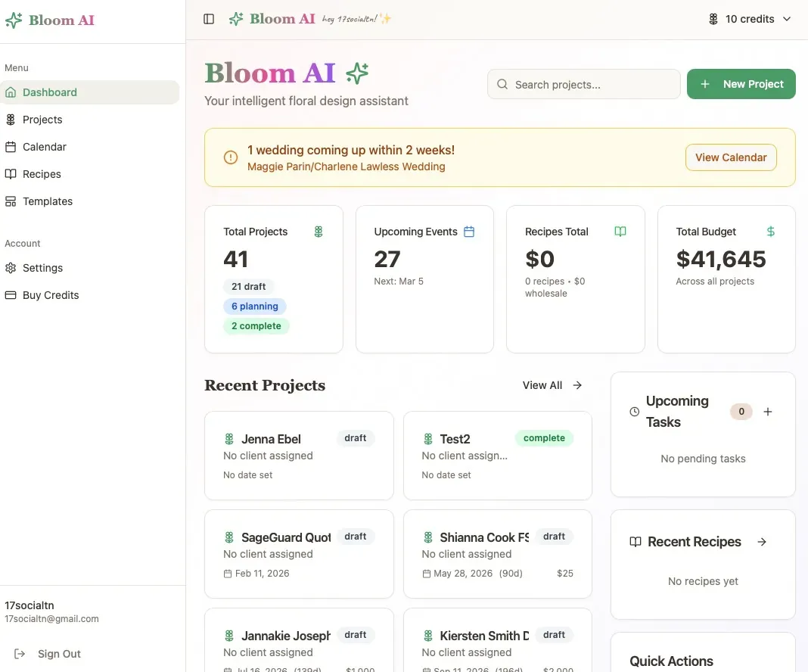Open the Dashboard menu item

click(x=90, y=92)
